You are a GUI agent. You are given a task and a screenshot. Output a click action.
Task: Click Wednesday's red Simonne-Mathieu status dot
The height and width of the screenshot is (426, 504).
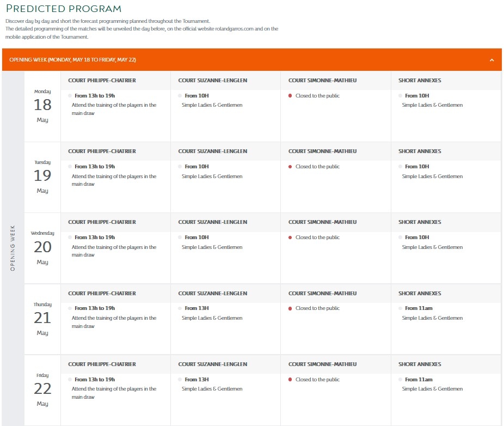tap(290, 238)
